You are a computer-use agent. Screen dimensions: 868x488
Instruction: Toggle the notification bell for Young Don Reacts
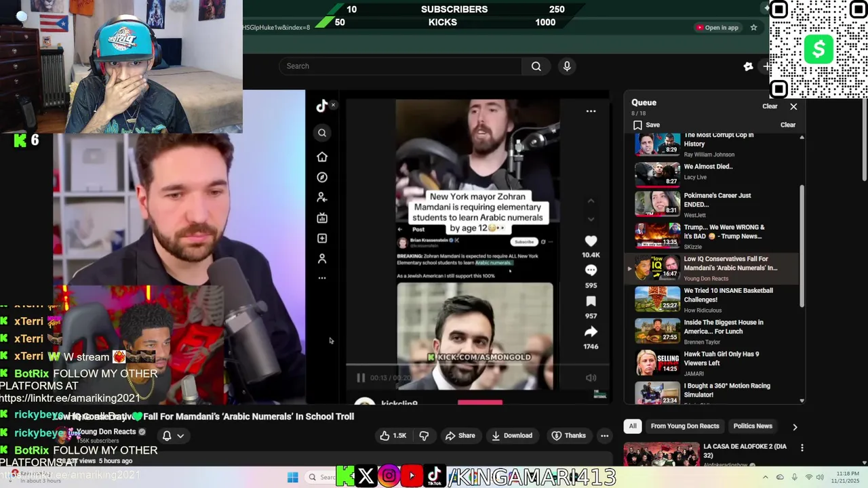[167, 436]
